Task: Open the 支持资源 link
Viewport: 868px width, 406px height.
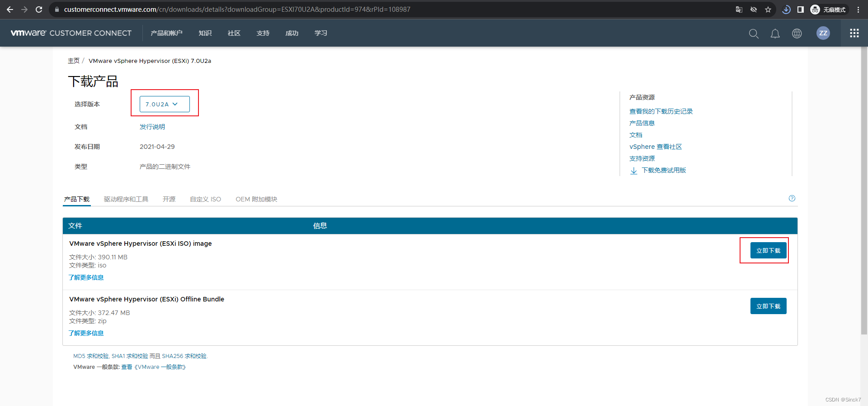Action: click(x=642, y=158)
